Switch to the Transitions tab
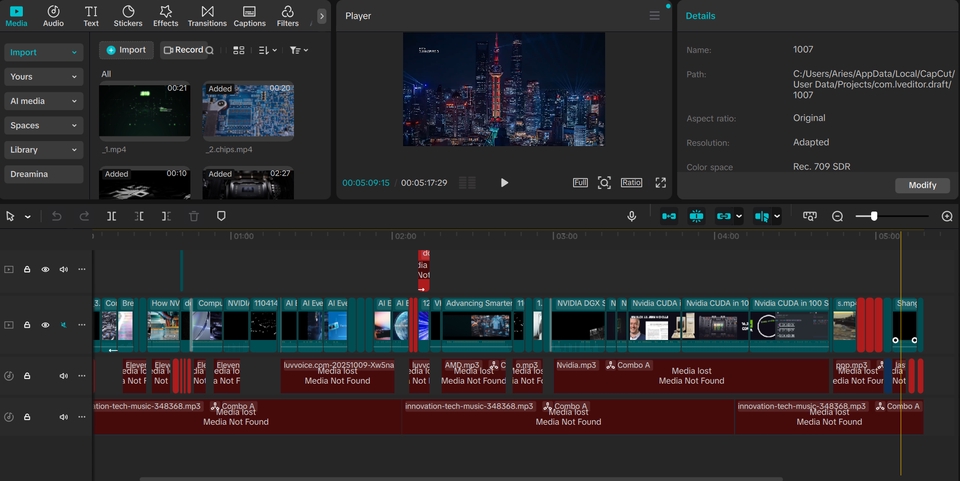 207,16
